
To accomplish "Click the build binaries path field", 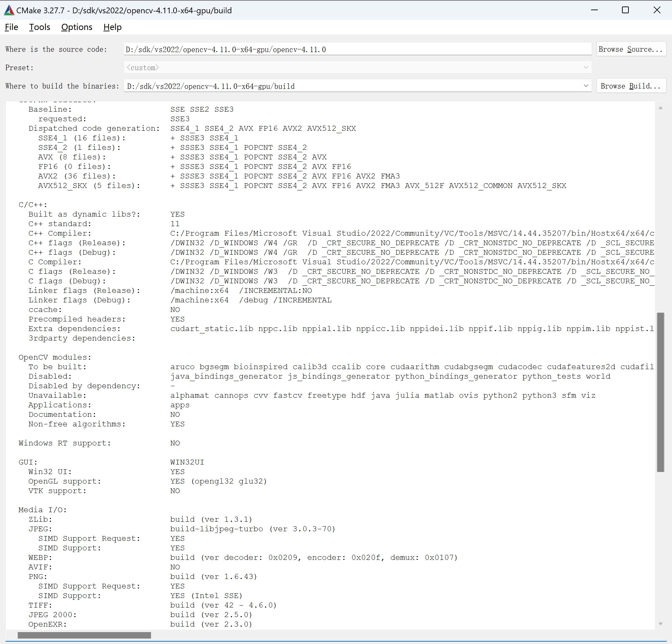I will [x=343, y=86].
